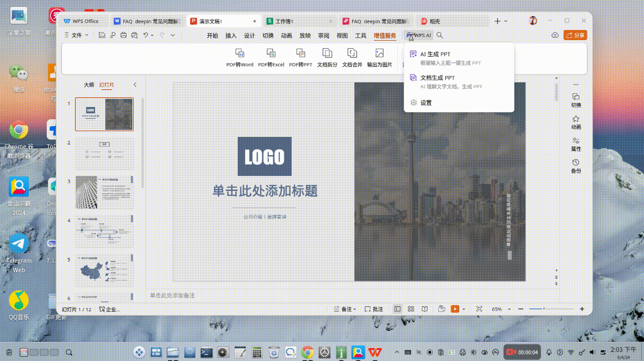Collapse the slide thumbnail panel chevron
Viewport: 644px width, 361px height.
(x=135, y=85)
